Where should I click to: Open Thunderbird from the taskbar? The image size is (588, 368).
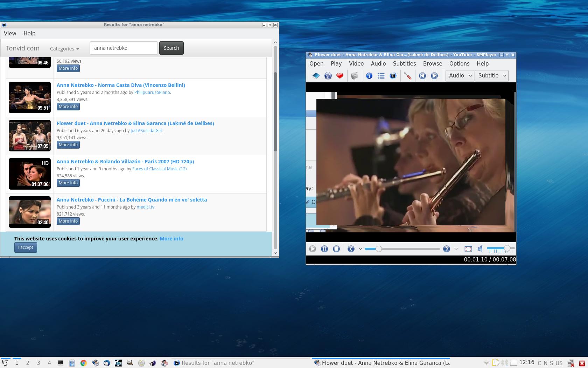106,363
